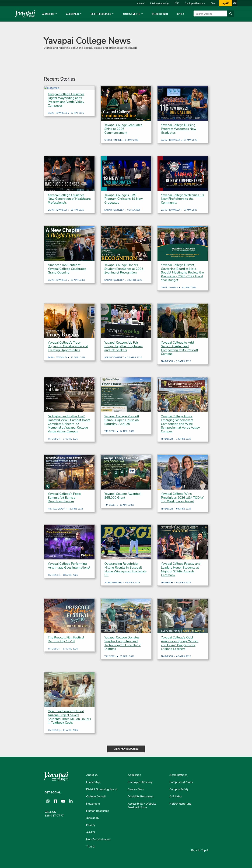Open Performing Arts Image Goes International link
This screenshot has height=868, width=252.
tap(69, 565)
